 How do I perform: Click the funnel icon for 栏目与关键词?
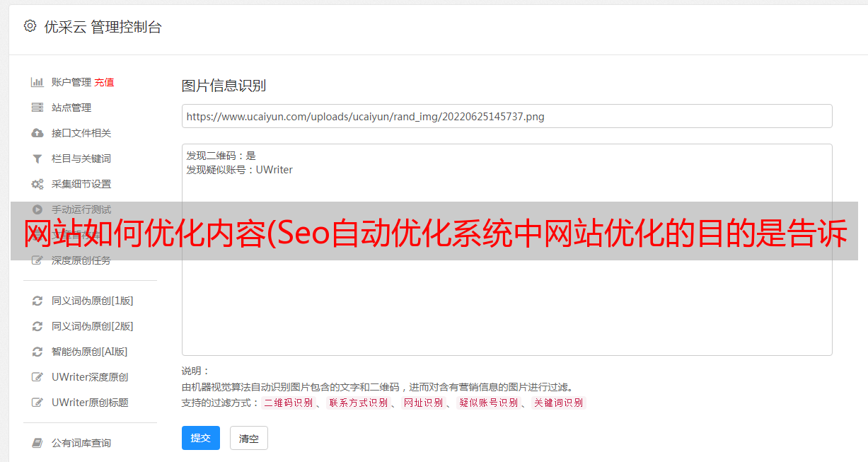click(x=37, y=158)
